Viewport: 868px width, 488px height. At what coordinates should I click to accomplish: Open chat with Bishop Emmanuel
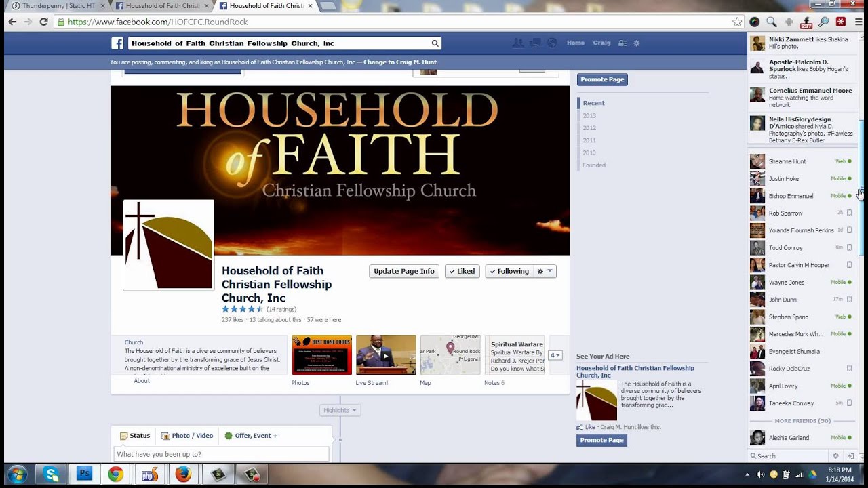801,196
